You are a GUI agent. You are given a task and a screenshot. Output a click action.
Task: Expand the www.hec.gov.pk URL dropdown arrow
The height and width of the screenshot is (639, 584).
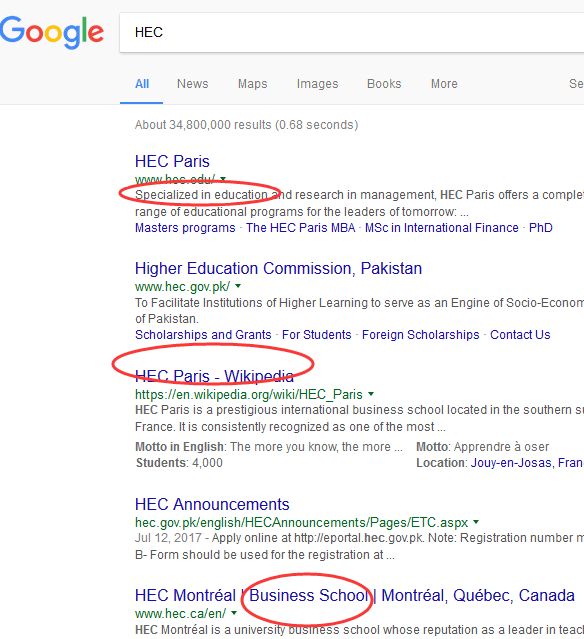238,286
